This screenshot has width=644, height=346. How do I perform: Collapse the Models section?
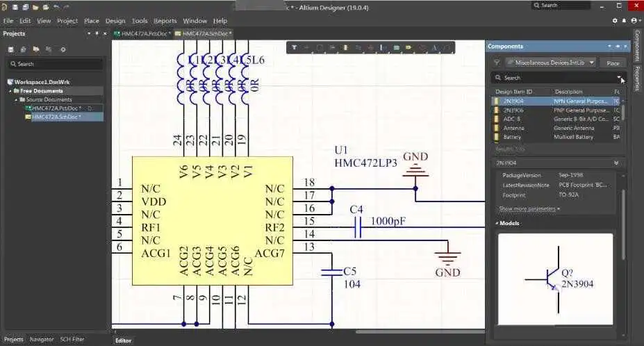pos(497,223)
